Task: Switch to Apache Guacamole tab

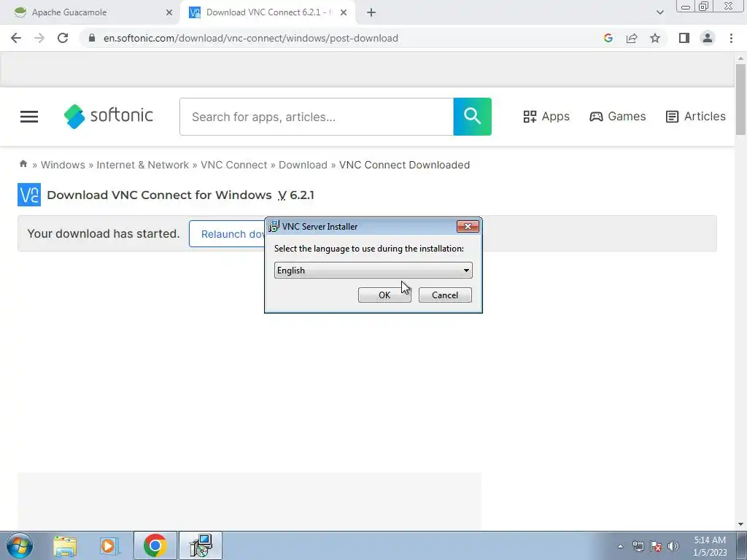Action: tap(90, 12)
